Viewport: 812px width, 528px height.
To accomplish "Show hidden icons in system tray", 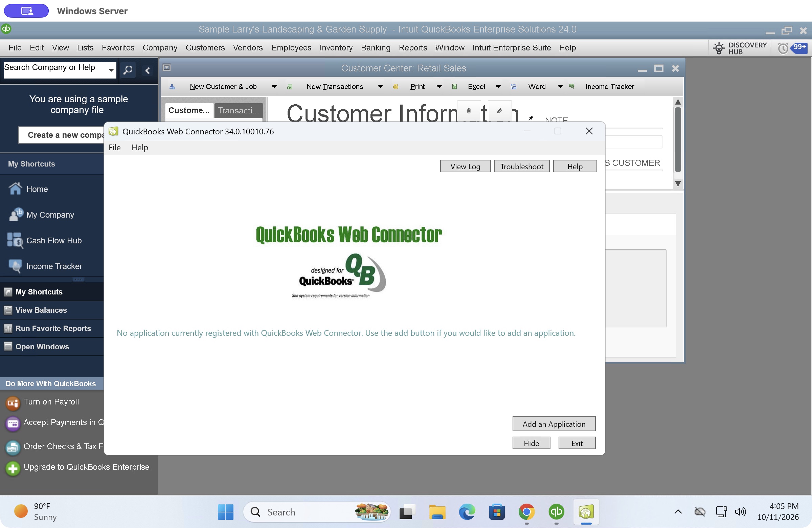I will 678,511.
